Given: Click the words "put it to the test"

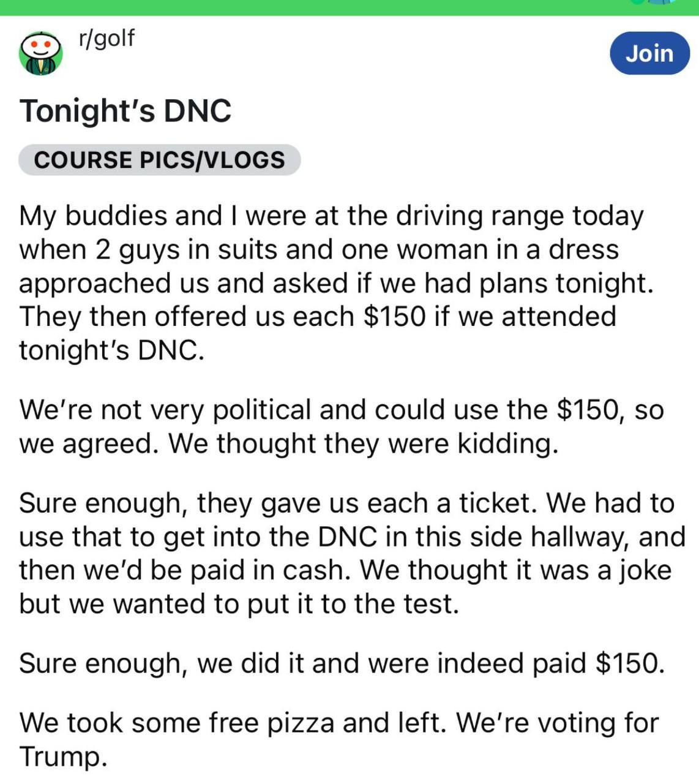Looking at the screenshot, I should point(353,604).
